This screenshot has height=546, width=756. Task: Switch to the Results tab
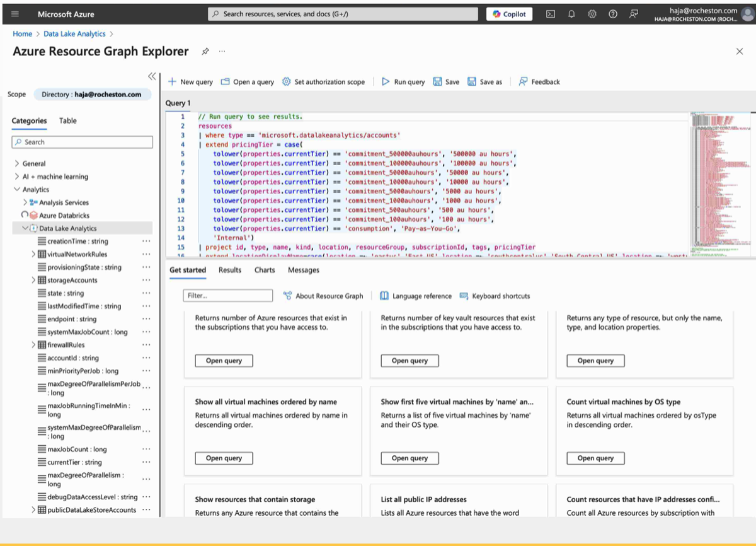[x=230, y=270]
